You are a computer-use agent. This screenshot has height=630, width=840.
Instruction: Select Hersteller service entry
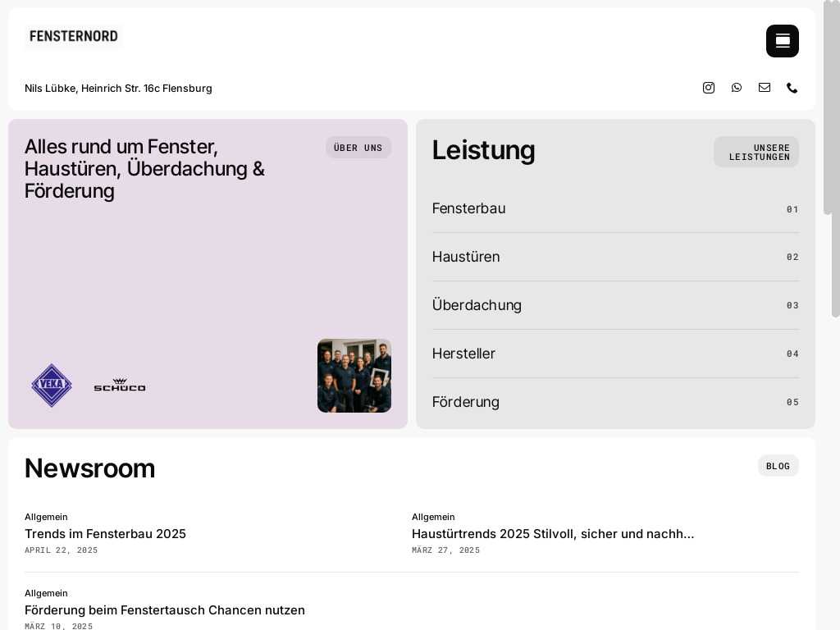(463, 354)
